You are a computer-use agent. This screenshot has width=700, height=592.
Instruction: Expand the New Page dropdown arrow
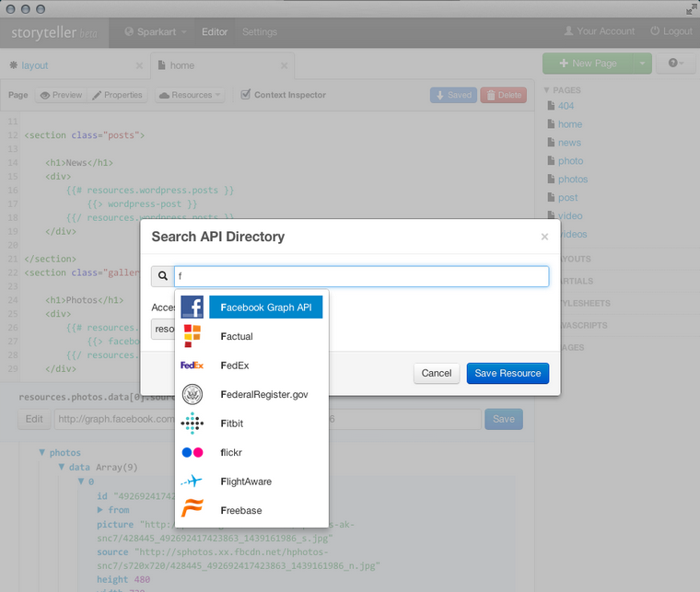tap(641, 64)
